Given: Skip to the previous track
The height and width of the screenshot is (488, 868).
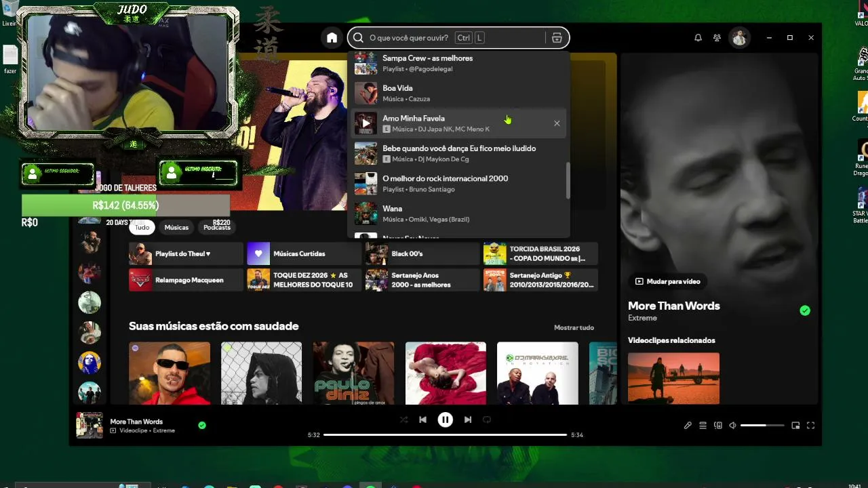Looking at the screenshot, I should click(422, 420).
